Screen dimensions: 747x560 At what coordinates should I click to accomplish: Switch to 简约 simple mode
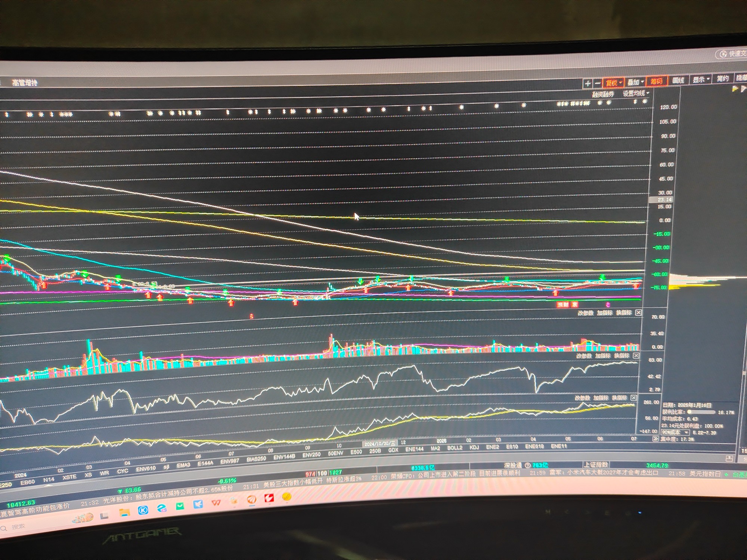point(722,78)
